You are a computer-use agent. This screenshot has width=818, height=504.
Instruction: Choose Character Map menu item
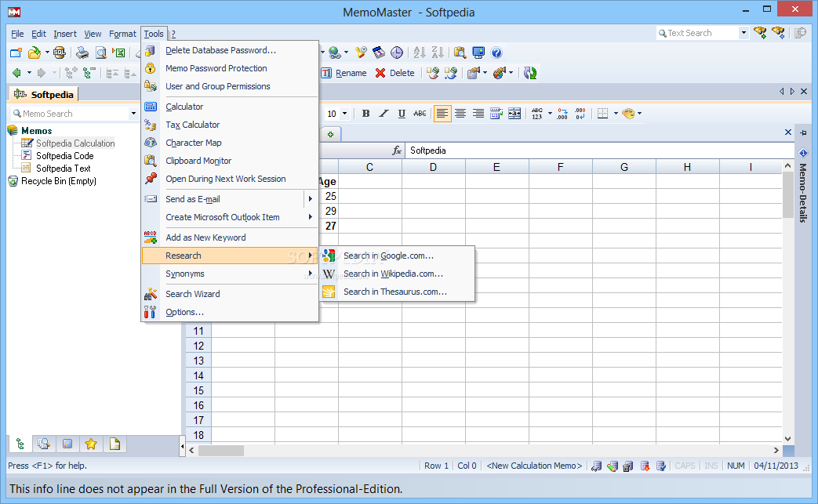tap(230, 143)
